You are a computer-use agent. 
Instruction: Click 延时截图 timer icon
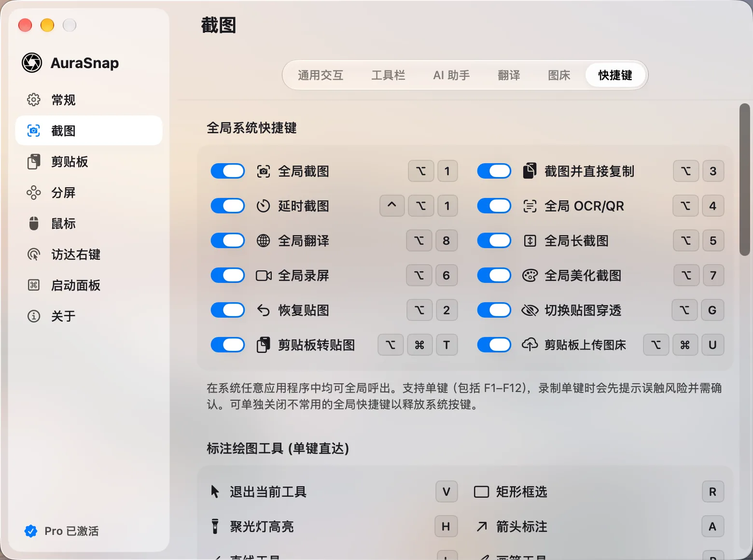[x=264, y=206]
